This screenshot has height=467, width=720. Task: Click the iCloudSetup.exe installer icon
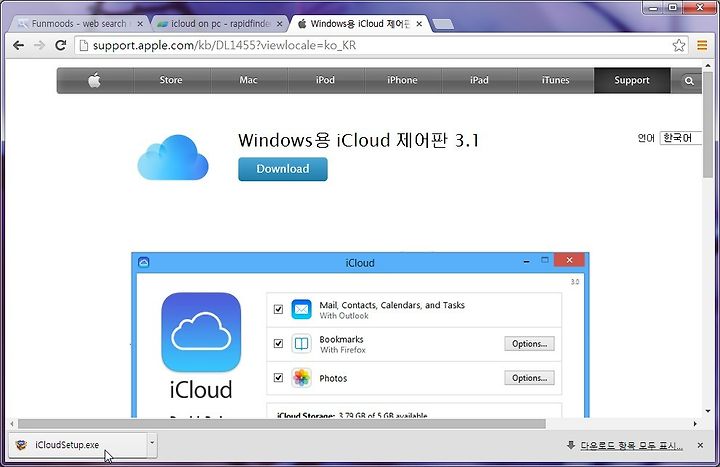[x=21, y=444]
